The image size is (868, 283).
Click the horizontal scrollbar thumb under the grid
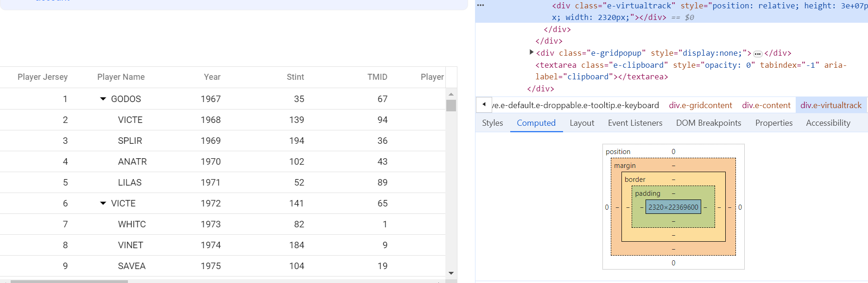(x=69, y=281)
